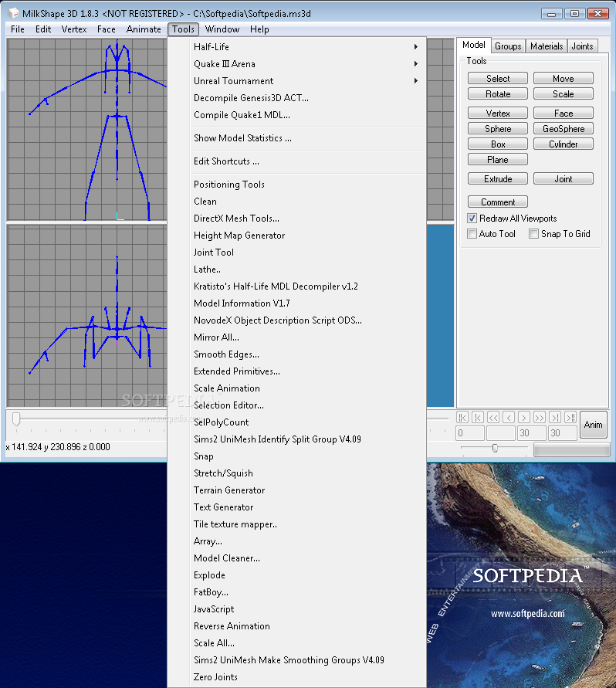
Task: Open the Window menu
Action: pos(222,29)
